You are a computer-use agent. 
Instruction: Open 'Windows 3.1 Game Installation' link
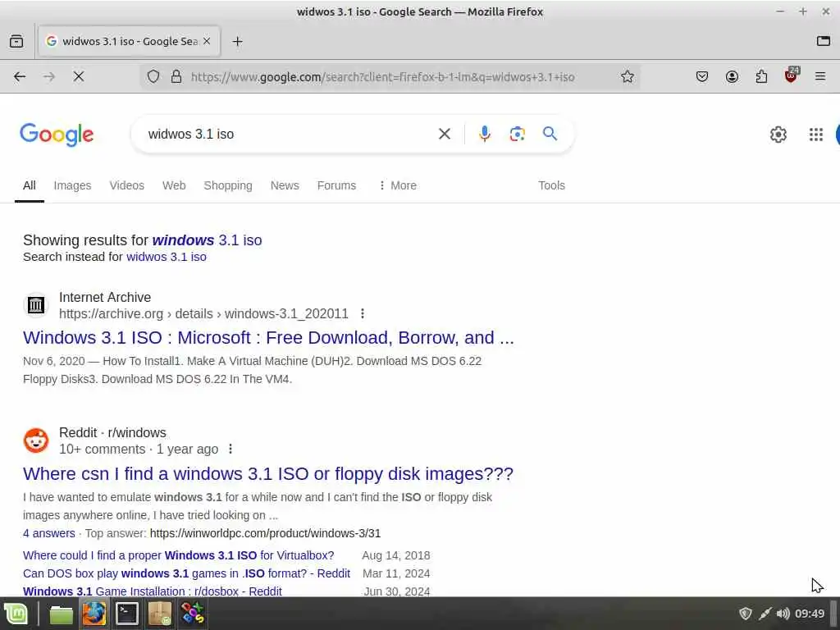coord(152,591)
